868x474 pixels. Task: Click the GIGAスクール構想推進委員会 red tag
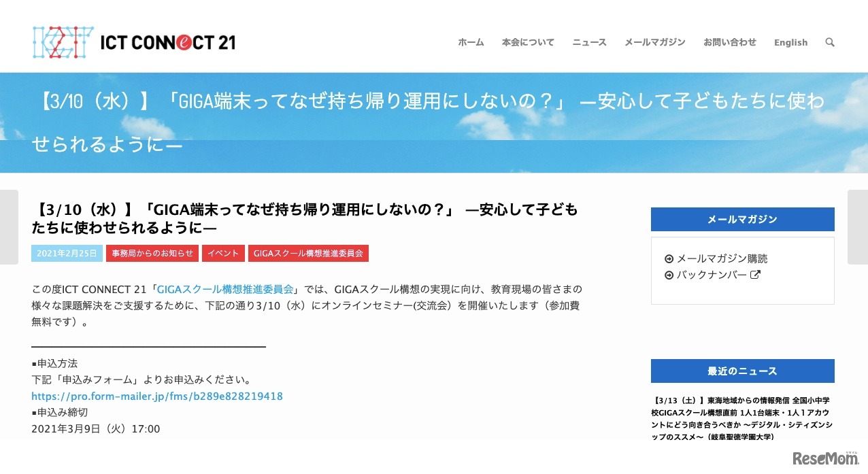coord(308,253)
